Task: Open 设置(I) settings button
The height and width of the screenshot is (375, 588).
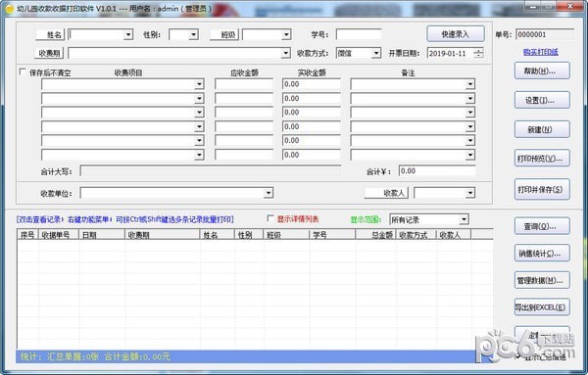Action: (542, 100)
